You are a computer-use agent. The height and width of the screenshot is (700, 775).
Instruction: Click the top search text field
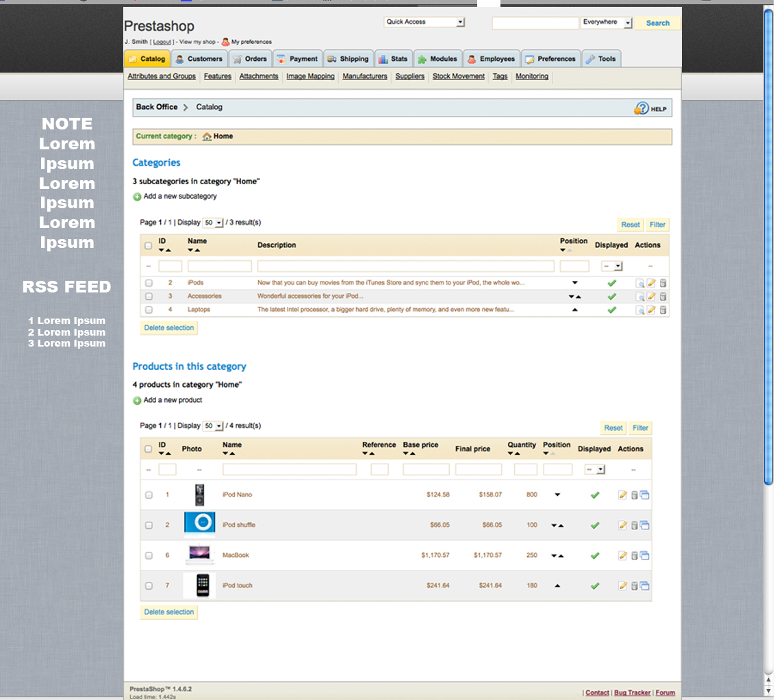click(x=535, y=23)
